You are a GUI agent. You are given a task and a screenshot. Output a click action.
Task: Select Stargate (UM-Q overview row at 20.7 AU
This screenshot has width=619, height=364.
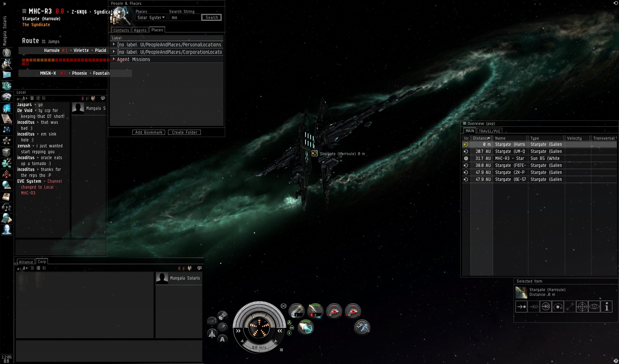point(539,151)
